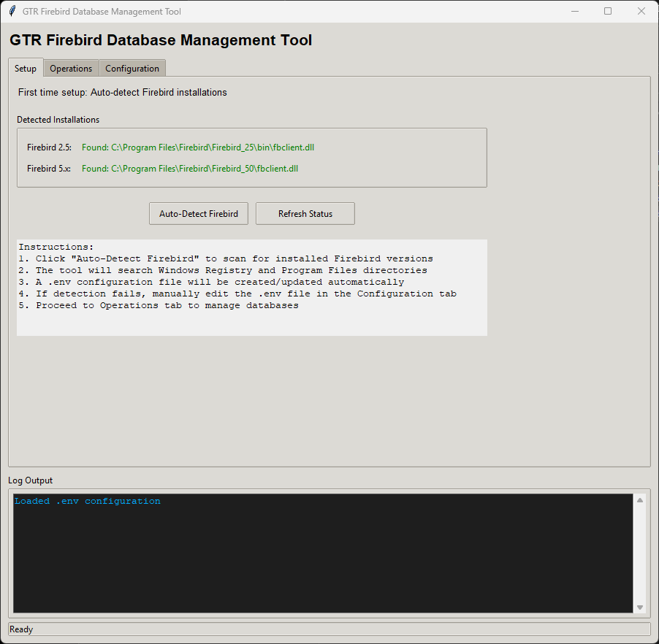Close the GTR Firebird tool window
Screen dimensions: 659x644
tap(641, 12)
